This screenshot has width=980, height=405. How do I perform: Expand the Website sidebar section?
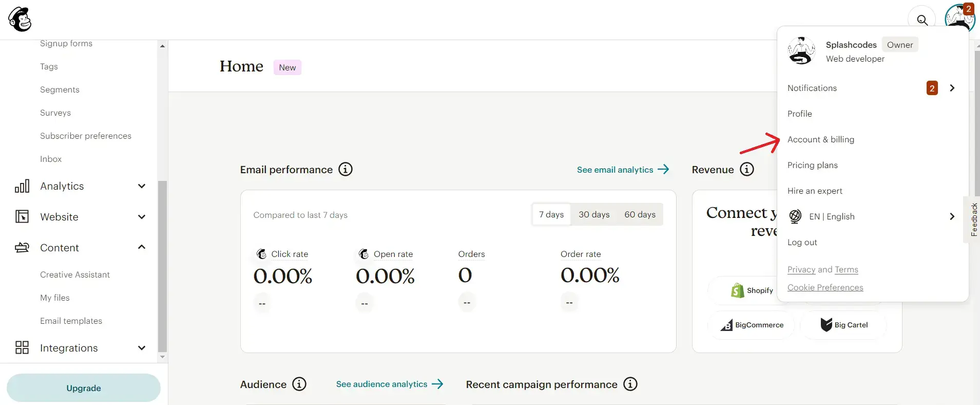[142, 217]
